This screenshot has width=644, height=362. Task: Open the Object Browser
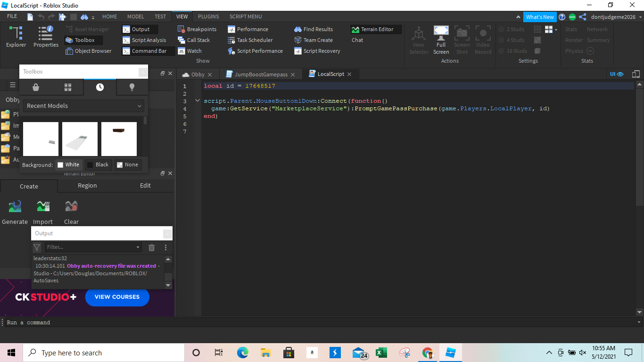coord(88,51)
